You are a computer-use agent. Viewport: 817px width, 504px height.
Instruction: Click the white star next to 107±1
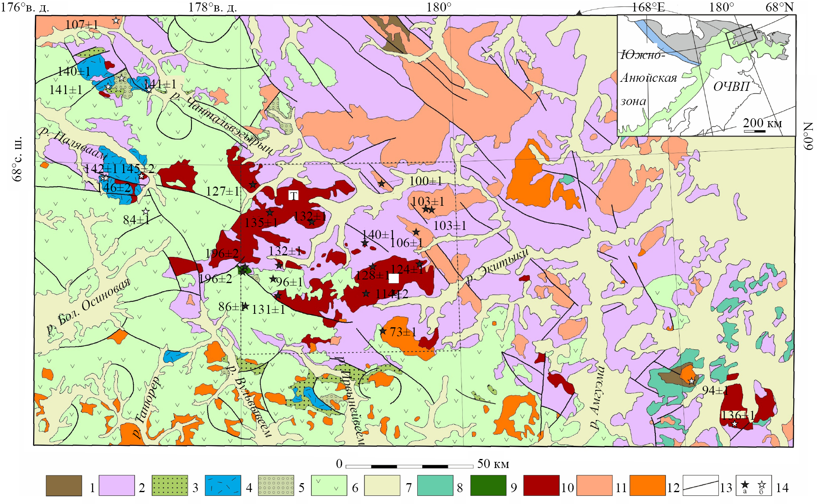(116, 20)
